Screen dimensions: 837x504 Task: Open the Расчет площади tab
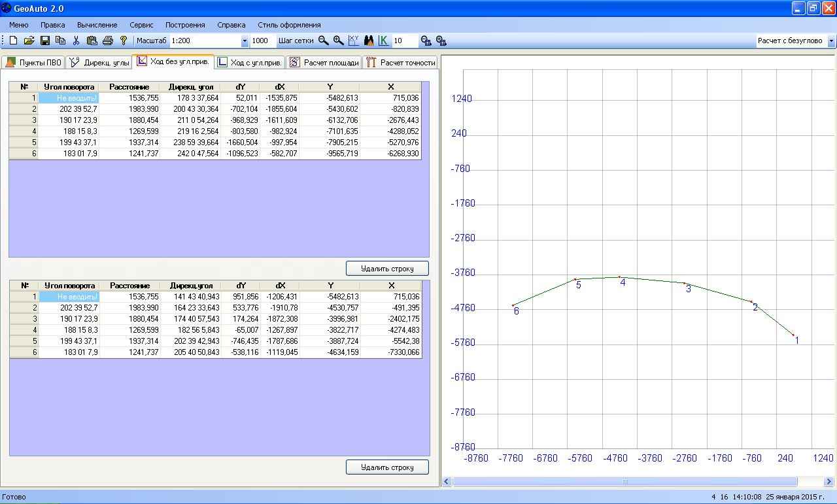pos(324,63)
